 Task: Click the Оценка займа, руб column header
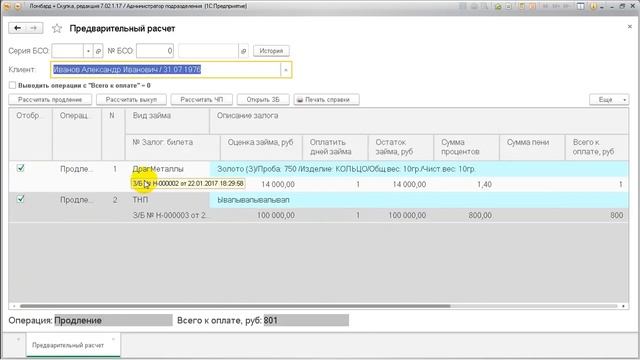(x=261, y=147)
